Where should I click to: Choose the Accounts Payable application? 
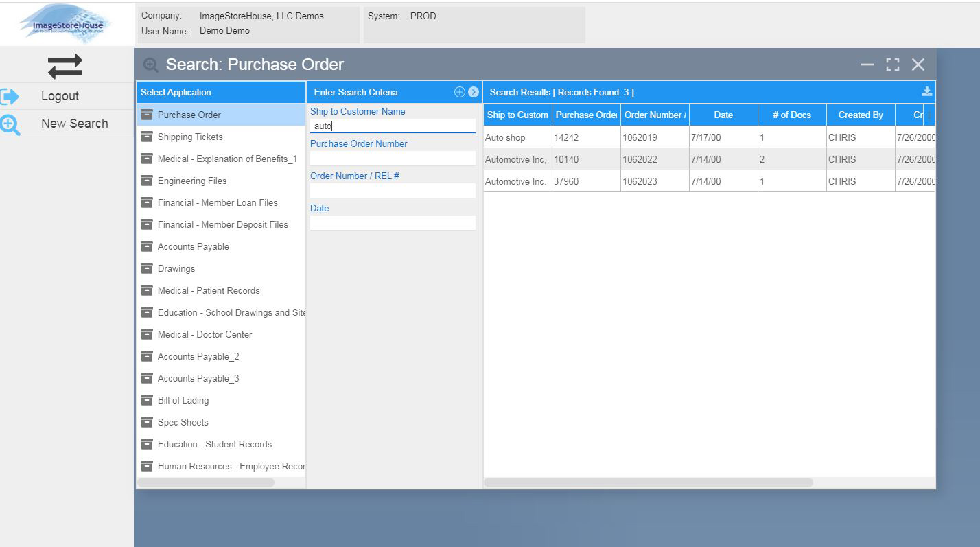(x=221, y=246)
